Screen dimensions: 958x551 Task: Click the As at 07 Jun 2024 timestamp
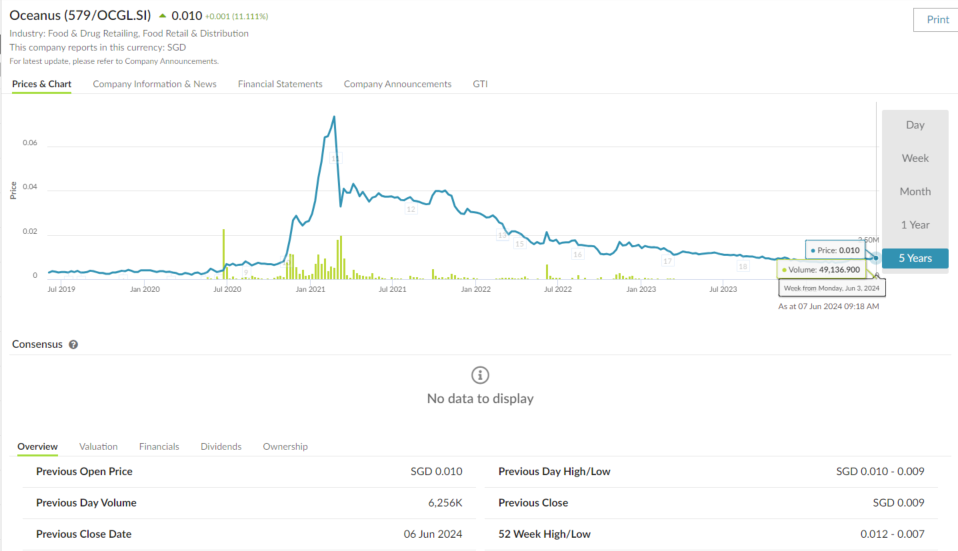point(828,307)
